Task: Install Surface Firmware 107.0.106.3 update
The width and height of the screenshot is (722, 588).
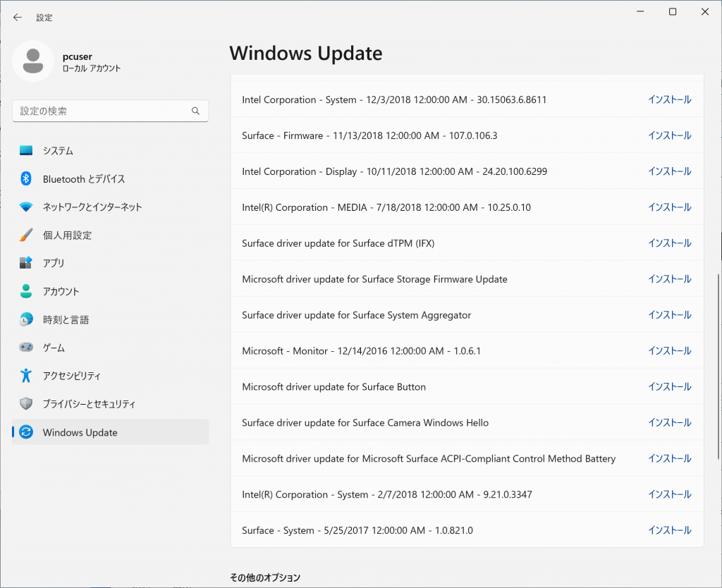Action: click(x=670, y=135)
